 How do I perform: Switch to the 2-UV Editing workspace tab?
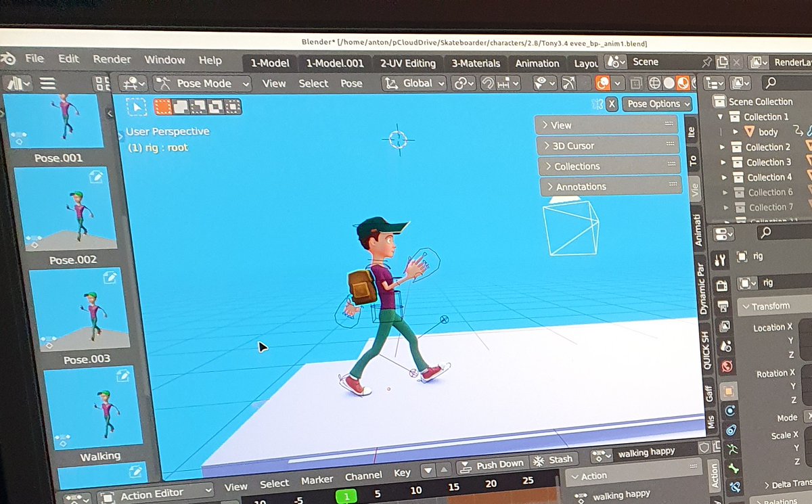point(407,63)
